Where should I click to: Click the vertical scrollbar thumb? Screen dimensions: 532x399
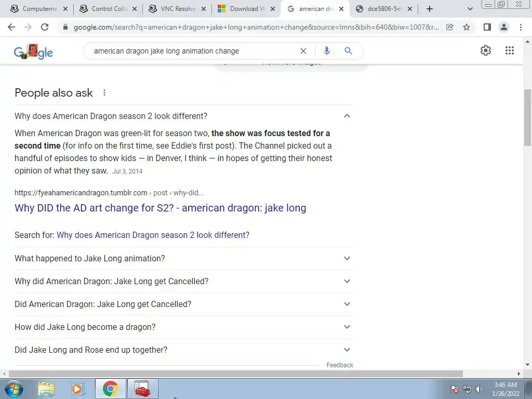click(x=527, y=117)
